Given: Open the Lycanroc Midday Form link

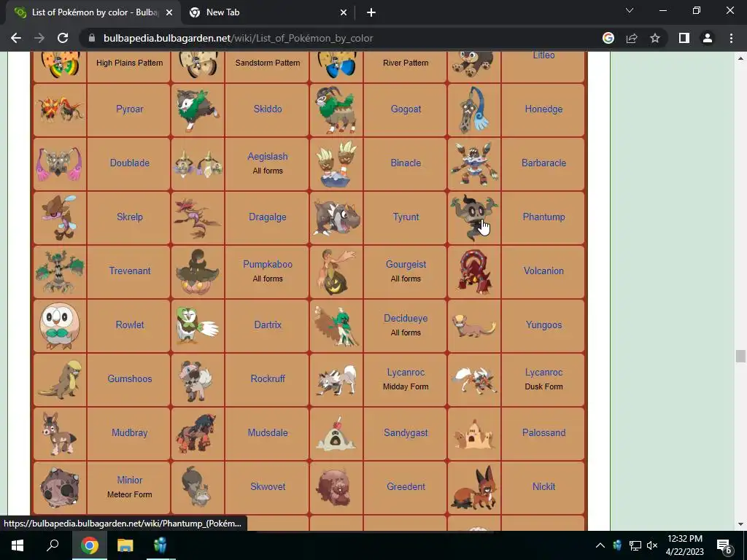Looking at the screenshot, I should [406, 373].
